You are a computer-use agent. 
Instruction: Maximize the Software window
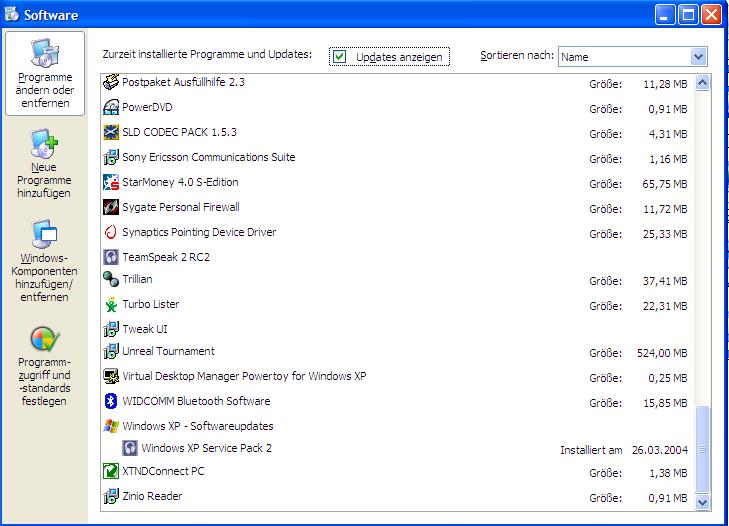(688, 15)
